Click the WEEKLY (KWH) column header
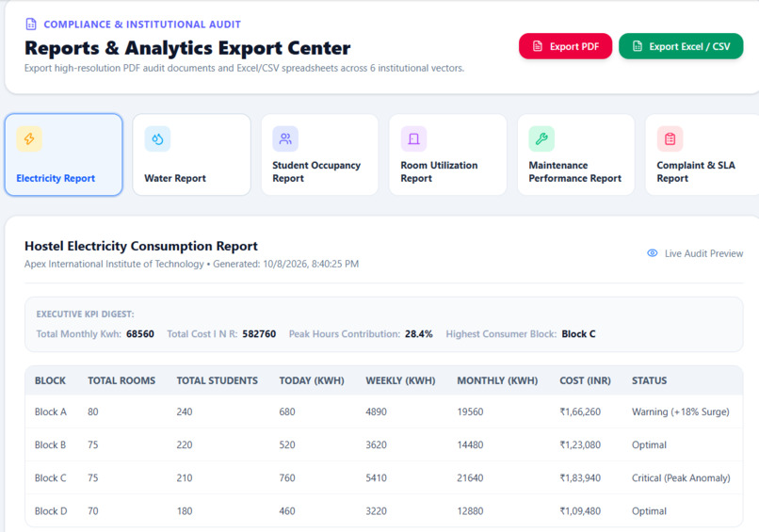Screen dimensions: 759x532 click(x=400, y=381)
